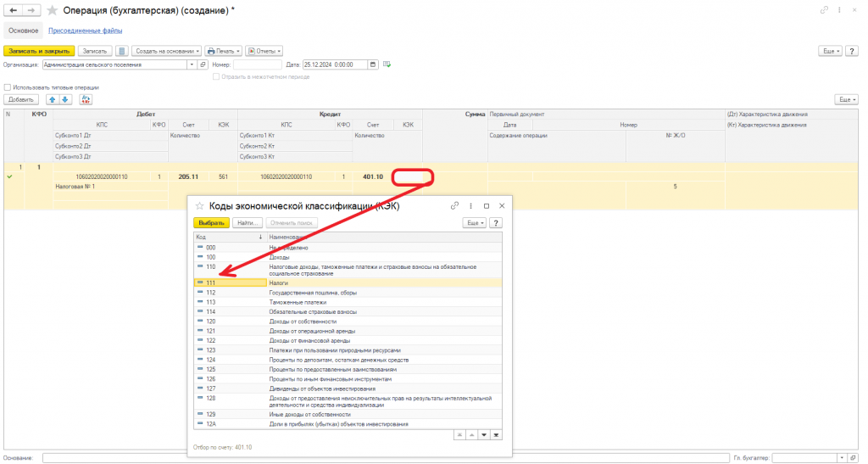Open the date calendar picker
This screenshot has width=868, height=464.
[x=373, y=64]
